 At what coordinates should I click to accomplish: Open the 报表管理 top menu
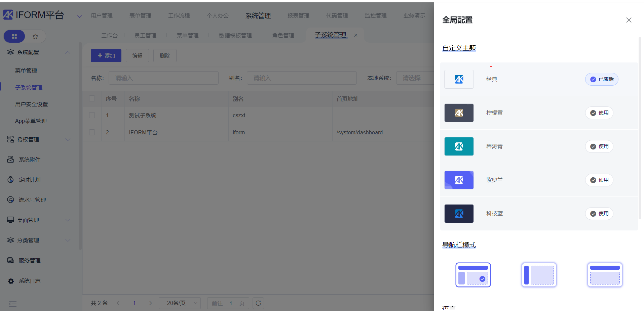pyautogui.click(x=298, y=16)
